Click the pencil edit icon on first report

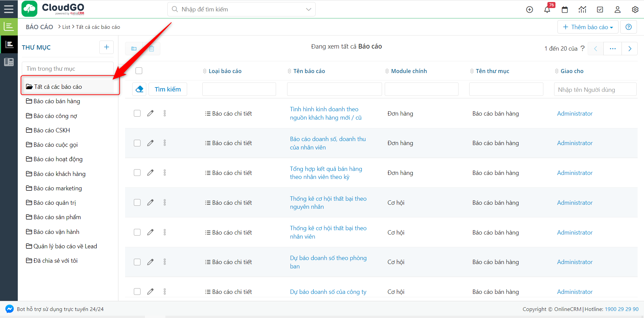click(150, 113)
